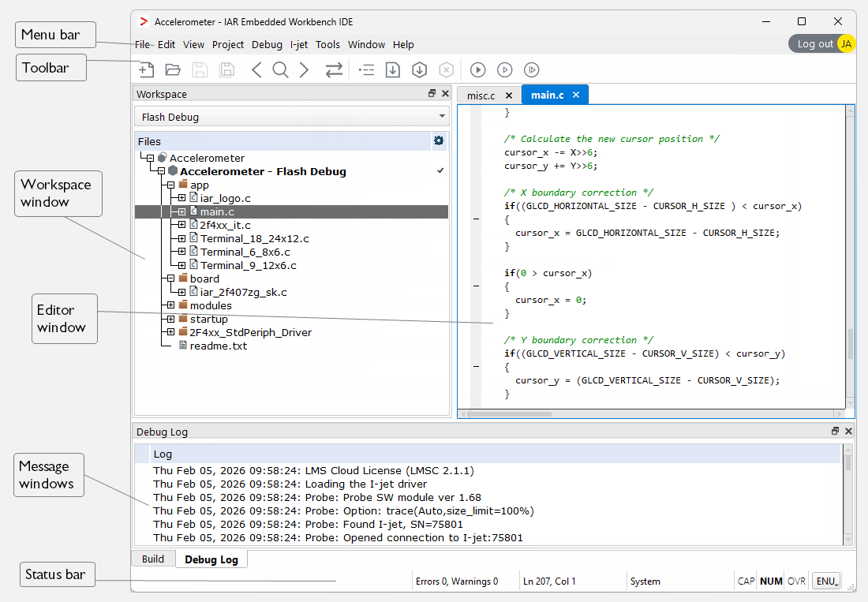Close the Debug Log window
Viewport: 868px width, 602px height.
coord(848,431)
